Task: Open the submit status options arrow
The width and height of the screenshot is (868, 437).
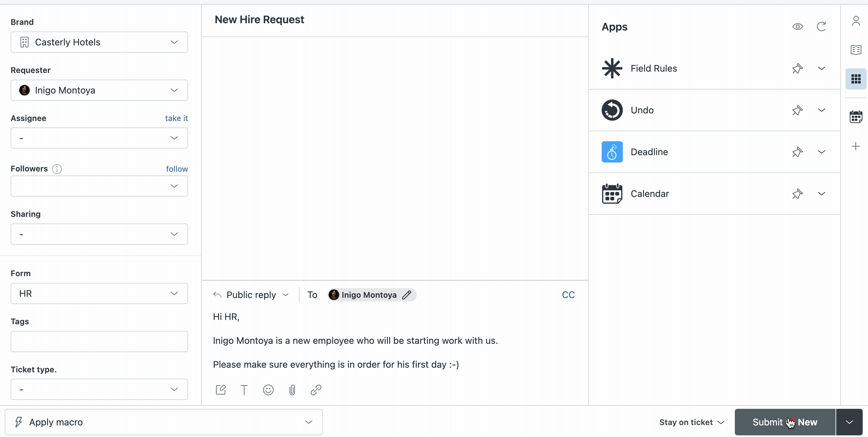Action: click(849, 422)
